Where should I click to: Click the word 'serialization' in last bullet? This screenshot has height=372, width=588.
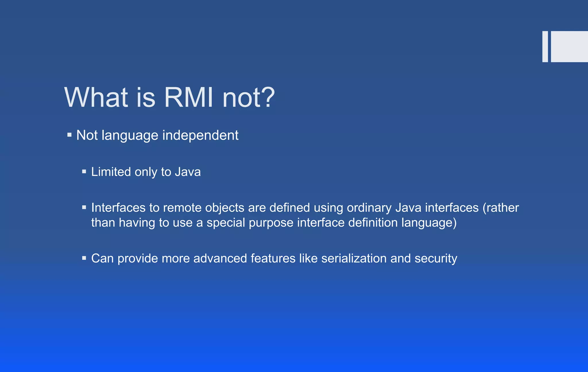coord(354,258)
